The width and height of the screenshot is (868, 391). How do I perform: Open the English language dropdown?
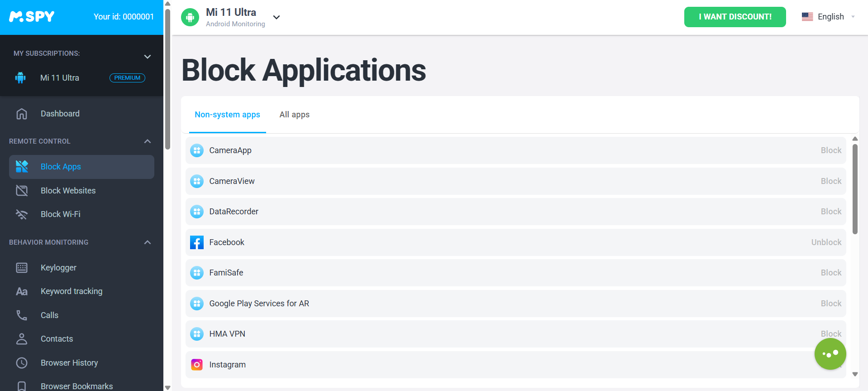pos(829,17)
